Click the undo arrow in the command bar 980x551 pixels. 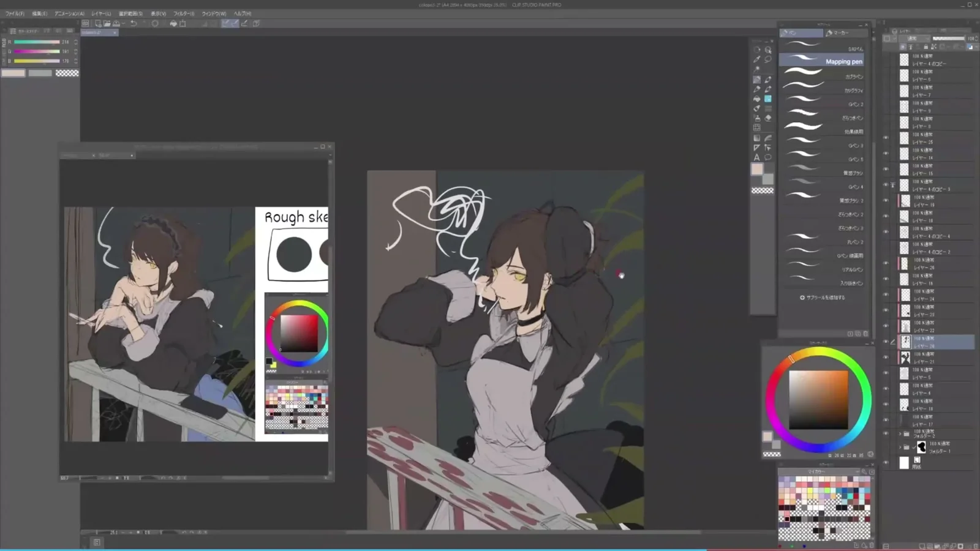pos(133,23)
